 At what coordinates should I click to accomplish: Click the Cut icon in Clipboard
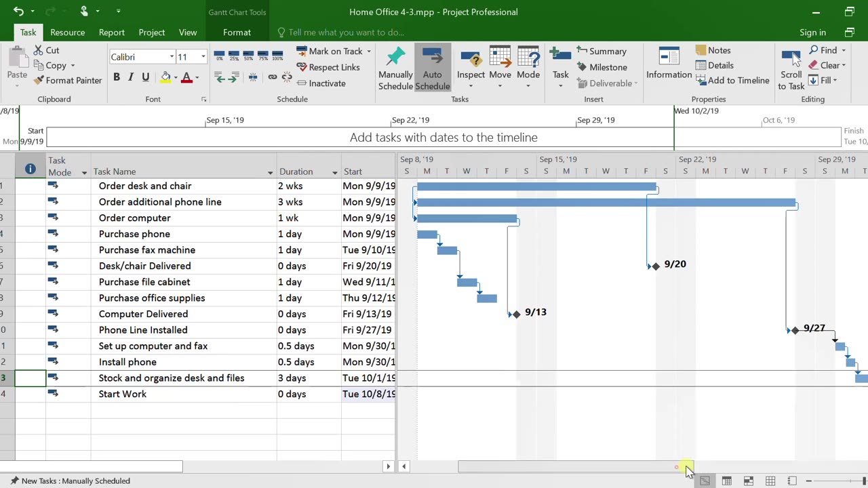click(39, 50)
